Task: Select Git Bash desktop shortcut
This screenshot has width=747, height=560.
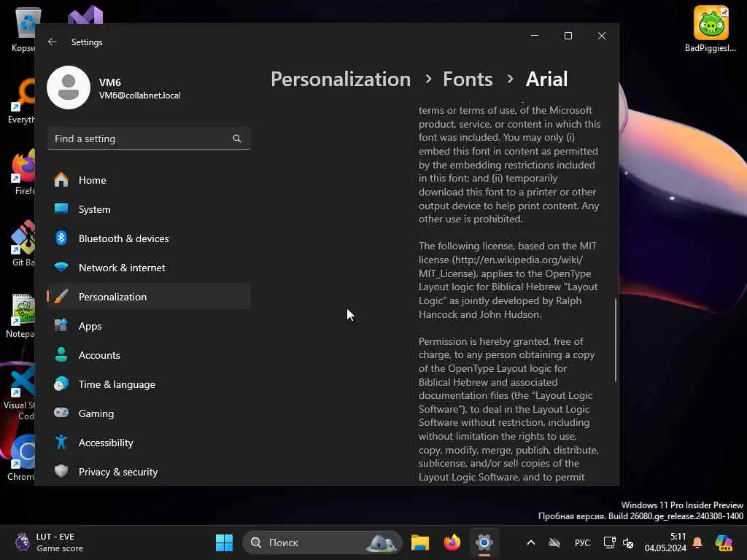Action: click(x=23, y=244)
